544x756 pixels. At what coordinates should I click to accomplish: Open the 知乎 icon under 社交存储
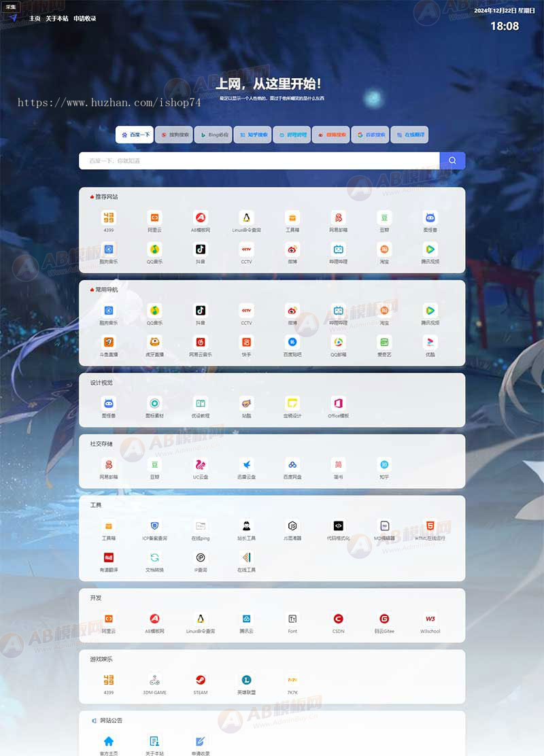(384, 464)
